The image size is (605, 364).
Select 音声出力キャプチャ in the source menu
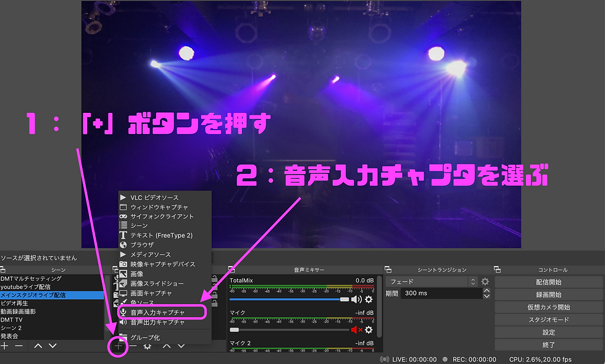pos(165,322)
